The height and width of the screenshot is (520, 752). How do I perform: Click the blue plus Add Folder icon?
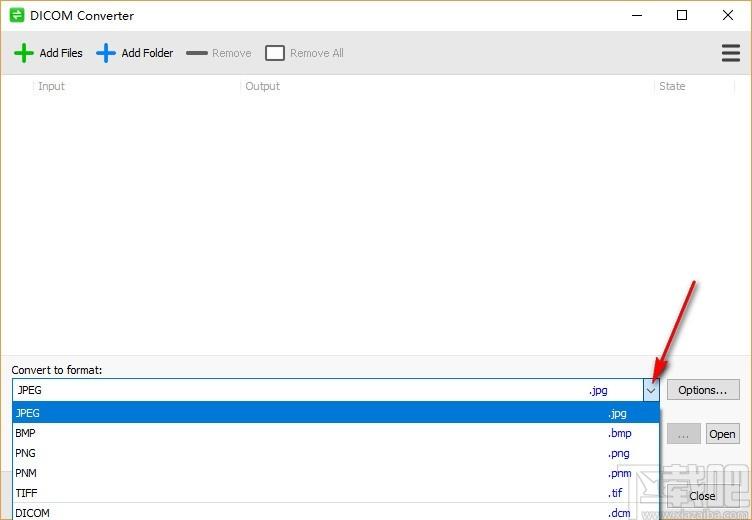pyautogui.click(x=106, y=53)
